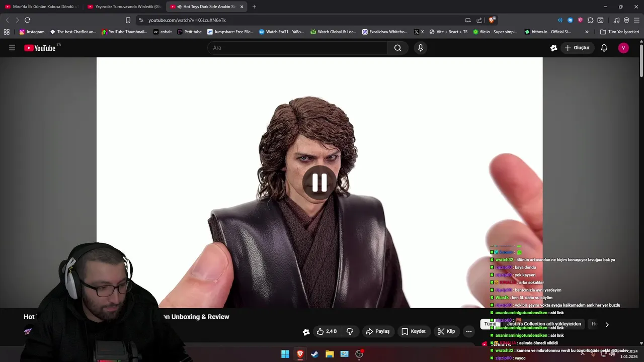Open site info icon in address bar
644x362 pixels.
[141, 20]
